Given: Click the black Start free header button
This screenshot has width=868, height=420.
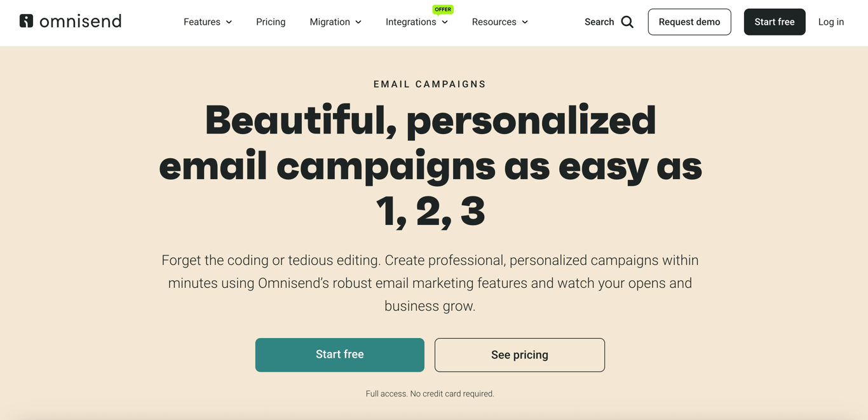Looking at the screenshot, I should click(x=775, y=22).
